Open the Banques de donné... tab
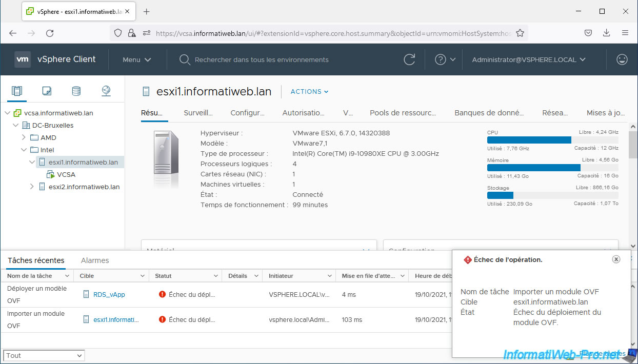This screenshot has height=364, width=638. (489, 113)
